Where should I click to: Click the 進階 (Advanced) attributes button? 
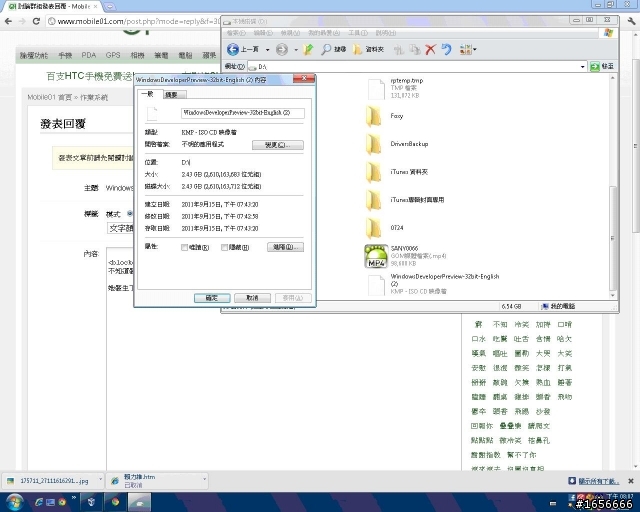[x=285, y=247]
